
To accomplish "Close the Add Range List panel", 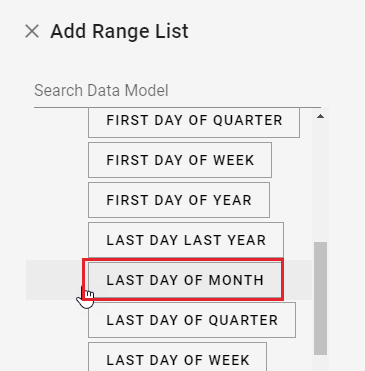I will [x=32, y=32].
